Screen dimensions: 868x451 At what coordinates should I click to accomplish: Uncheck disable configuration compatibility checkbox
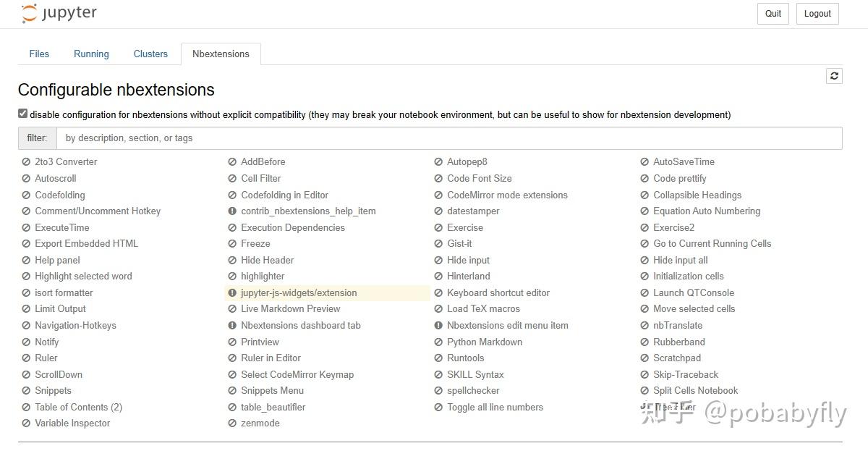point(23,114)
